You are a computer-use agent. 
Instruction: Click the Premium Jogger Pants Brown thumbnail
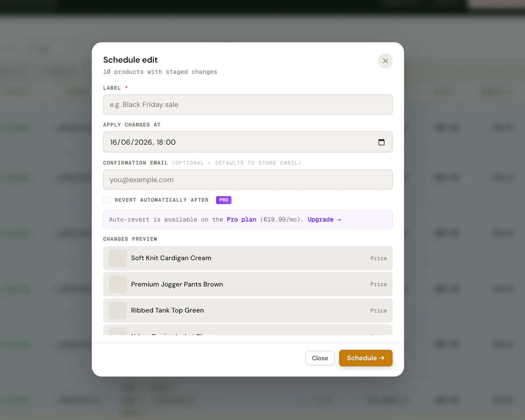[117, 284]
